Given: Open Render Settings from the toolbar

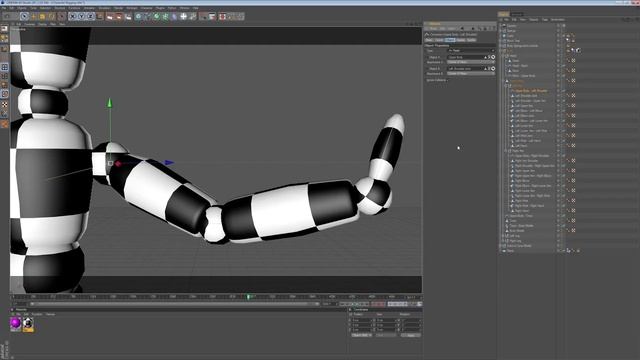Looking at the screenshot, I should [128, 16].
